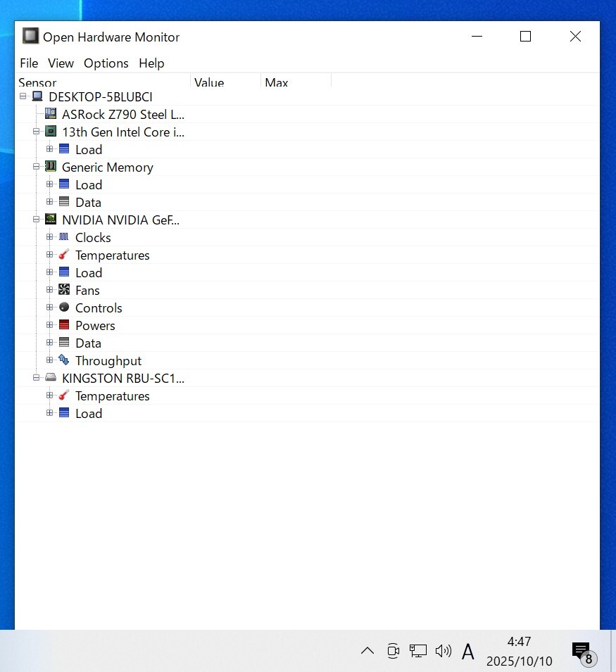Expand the Temperatures node under NVIDIA
The height and width of the screenshot is (672, 616).
[50, 255]
